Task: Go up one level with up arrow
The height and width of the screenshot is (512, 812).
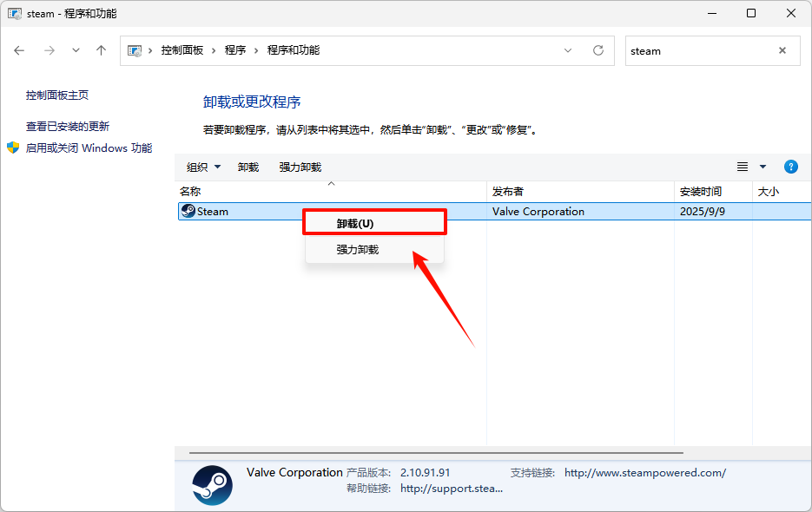Action: pos(101,50)
